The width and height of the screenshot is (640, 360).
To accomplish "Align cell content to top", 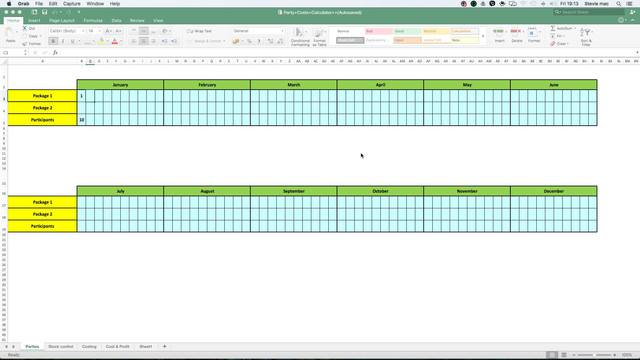I will point(134,31).
